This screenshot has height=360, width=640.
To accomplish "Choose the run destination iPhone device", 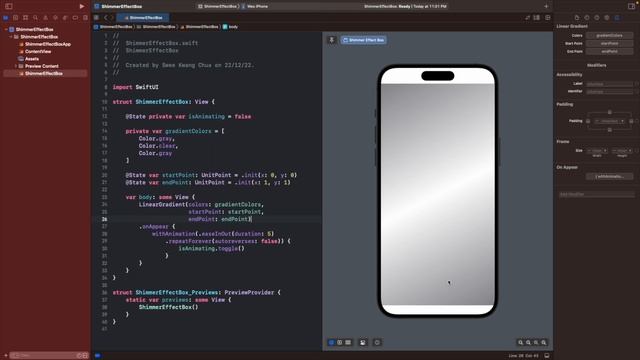I will 255,7.
